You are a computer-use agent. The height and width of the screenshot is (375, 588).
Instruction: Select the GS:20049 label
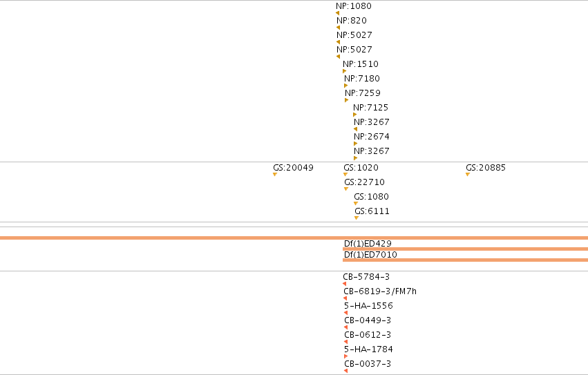tap(293, 168)
